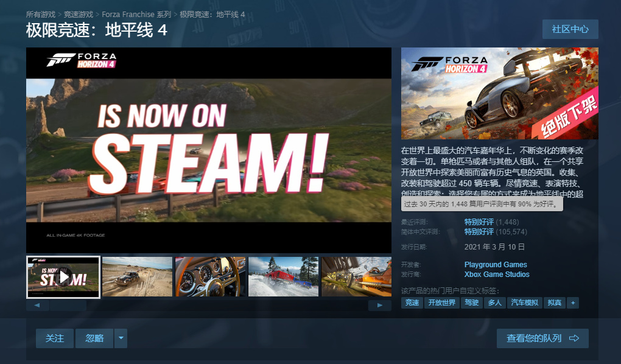This screenshot has height=364, width=621.
Task: Open the ignore options dropdown arrow
Action: (121, 338)
